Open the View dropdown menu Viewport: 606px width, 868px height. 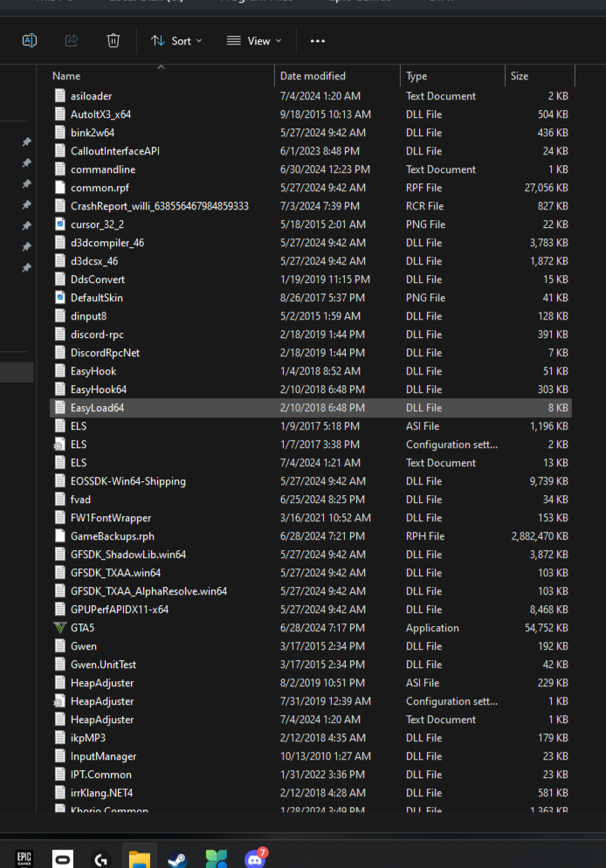(254, 41)
